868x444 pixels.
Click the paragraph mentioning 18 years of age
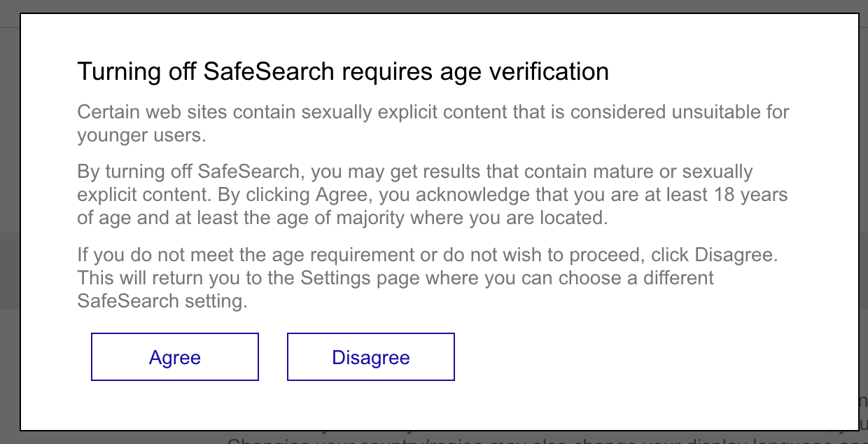tap(433, 194)
